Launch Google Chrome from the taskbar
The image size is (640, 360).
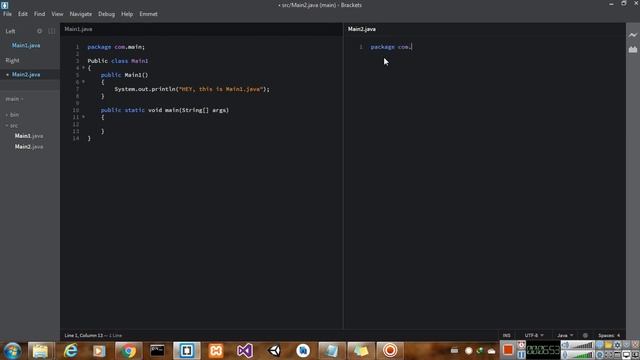[x=128, y=351]
